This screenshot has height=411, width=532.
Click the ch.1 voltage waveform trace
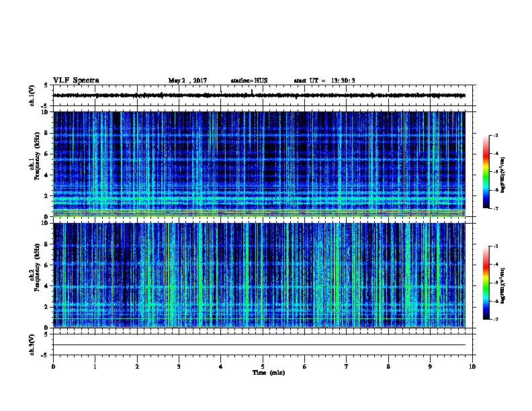tap(259, 95)
